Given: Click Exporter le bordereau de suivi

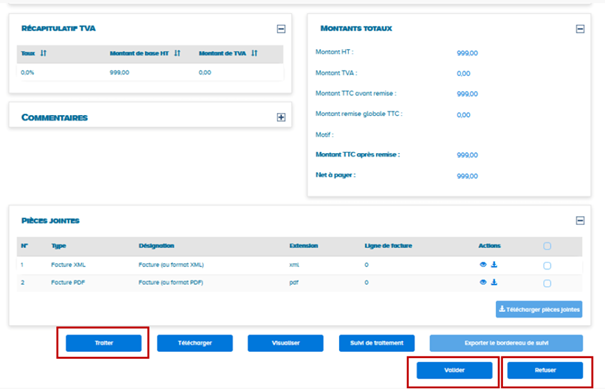Looking at the screenshot, I should [x=506, y=343].
